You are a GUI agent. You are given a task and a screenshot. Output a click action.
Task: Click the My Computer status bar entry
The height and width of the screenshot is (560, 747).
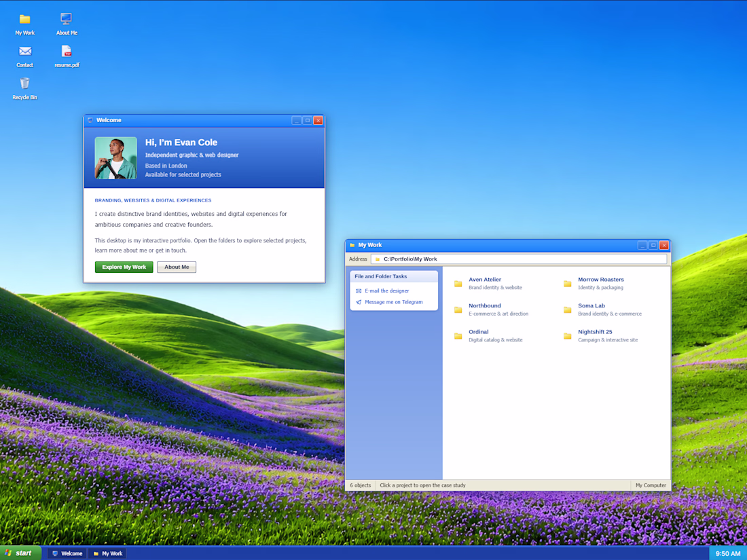pyautogui.click(x=651, y=485)
